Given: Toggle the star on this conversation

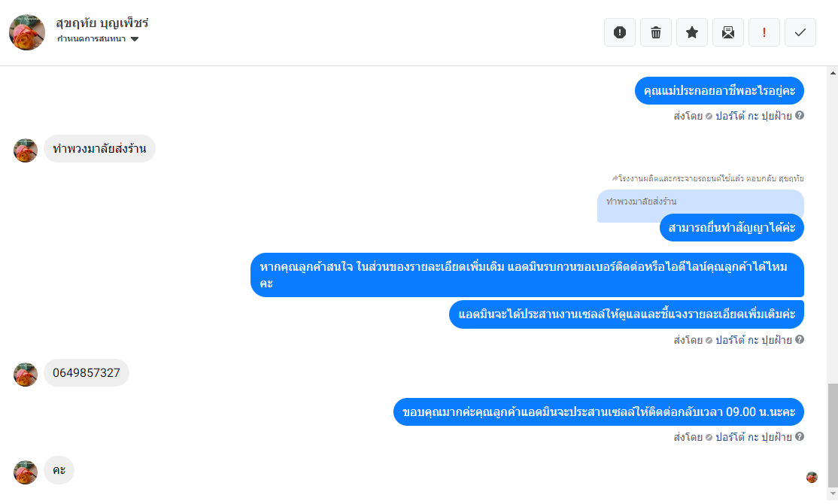Looking at the screenshot, I should (x=692, y=32).
